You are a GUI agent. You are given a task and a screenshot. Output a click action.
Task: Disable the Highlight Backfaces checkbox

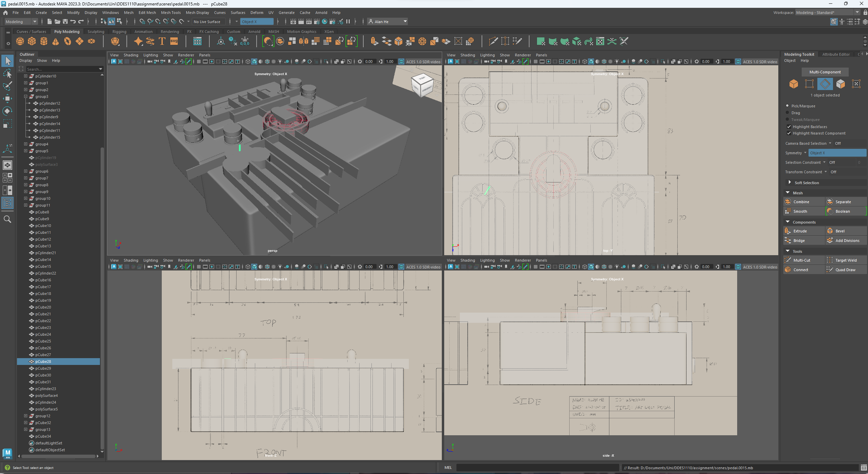click(789, 126)
